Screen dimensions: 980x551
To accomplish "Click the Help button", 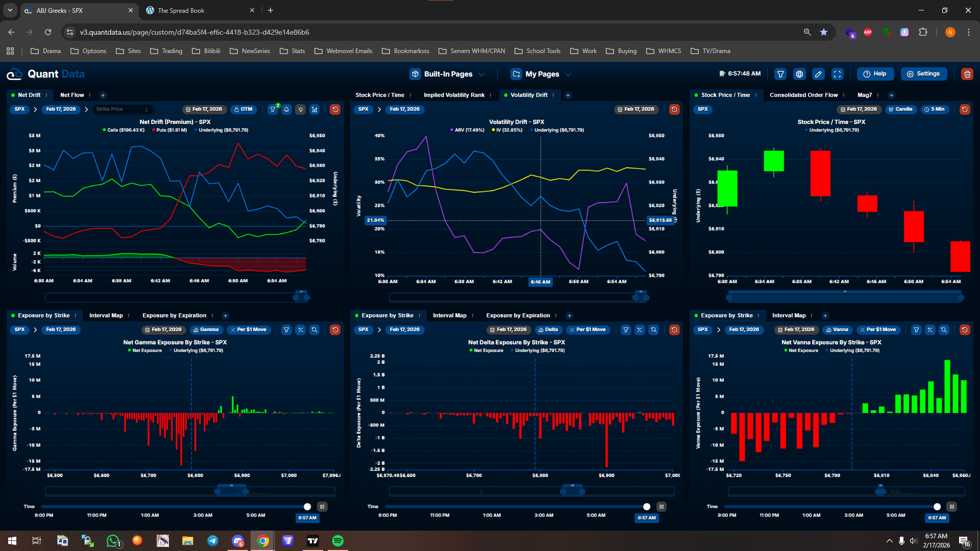I will (875, 74).
